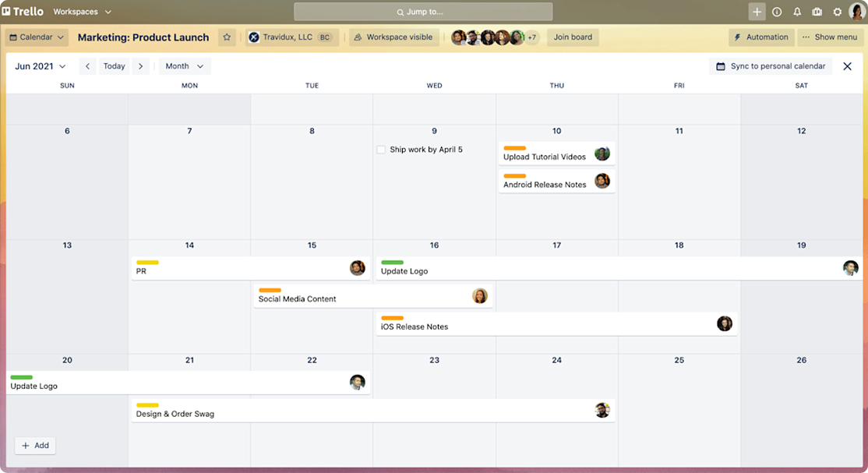Screen dimensions: 868x473
Task: Open the iOS Release Notes card
Action: pos(556,323)
